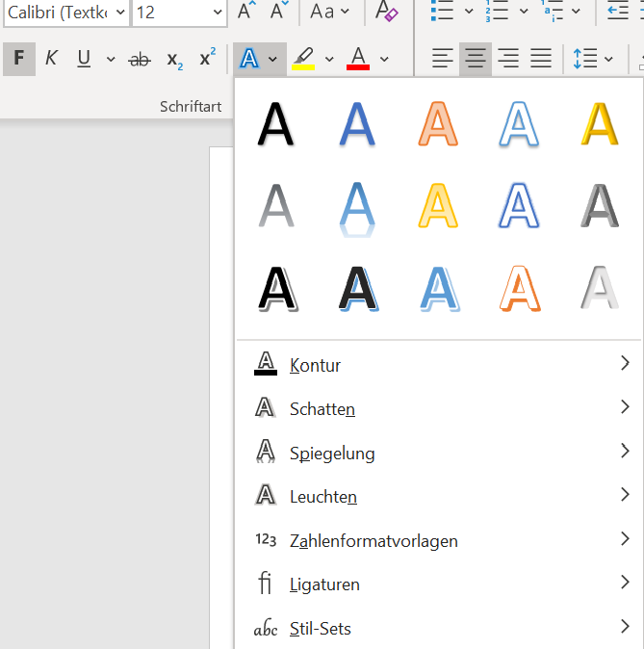Open the Calibri font name dropdown
Viewport: 644px width, 649px height.
tap(119, 13)
